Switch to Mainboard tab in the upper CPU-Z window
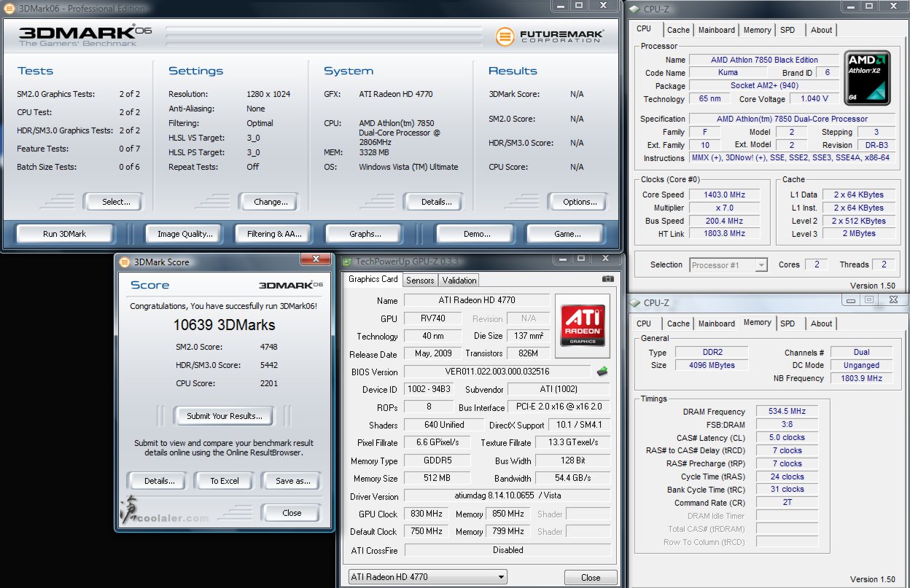 (x=717, y=30)
